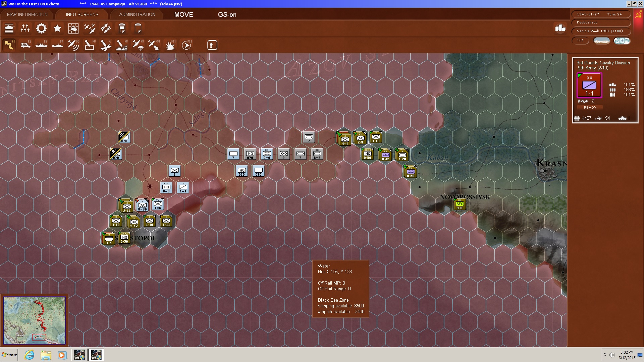The height and width of the screenshot is (362, 644).
Task: Select the F1 move mode icon
Action: tap(9, 45)
